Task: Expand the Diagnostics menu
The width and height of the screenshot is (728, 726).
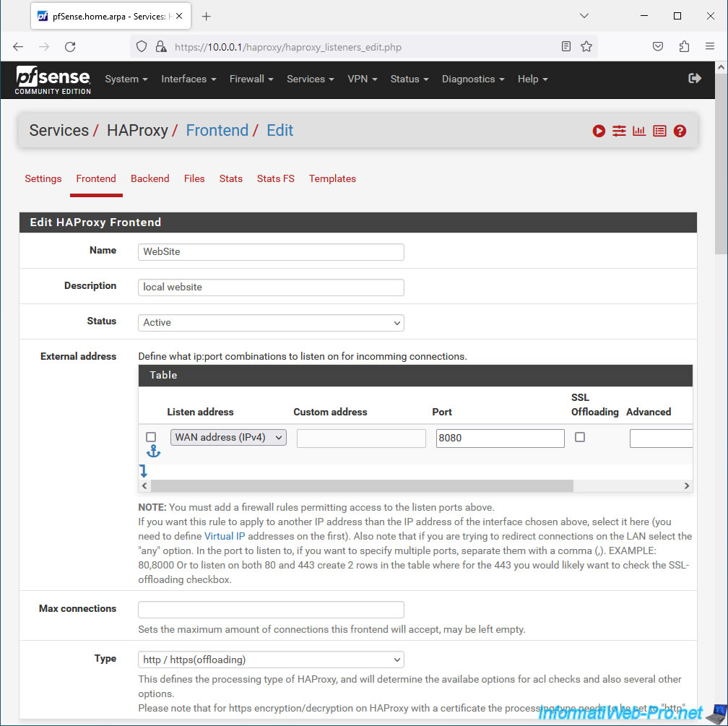Action: (x=472, y=79)
